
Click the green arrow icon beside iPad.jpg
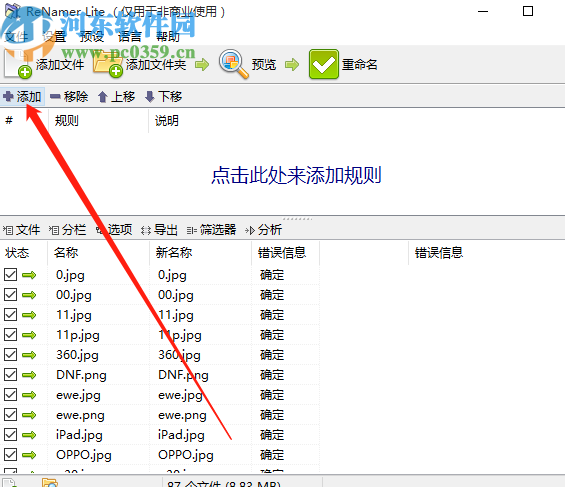[x=29, y=435]
